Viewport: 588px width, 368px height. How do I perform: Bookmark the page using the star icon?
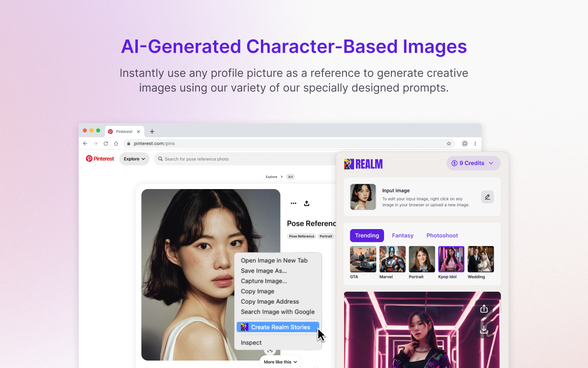pyautogui.click(x=449, y=144)
